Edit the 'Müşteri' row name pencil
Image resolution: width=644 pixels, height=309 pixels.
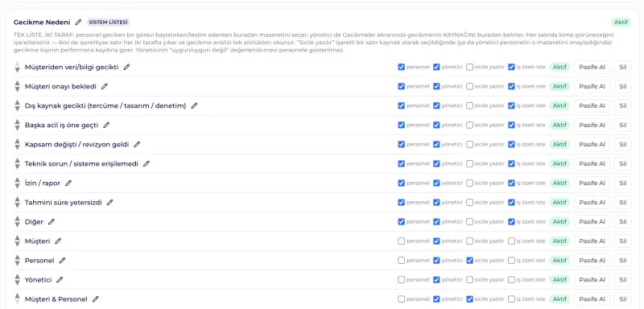58,241
